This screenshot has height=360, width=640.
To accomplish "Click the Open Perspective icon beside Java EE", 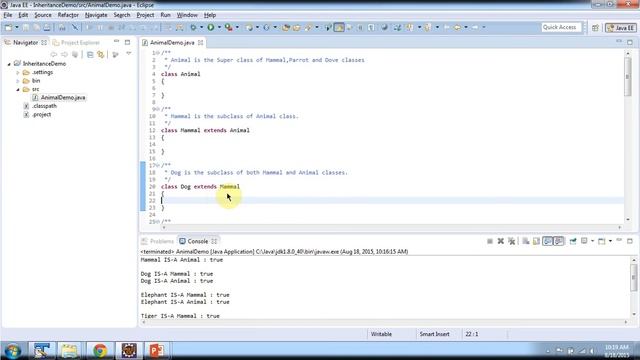I will click(x=596, y=27).
